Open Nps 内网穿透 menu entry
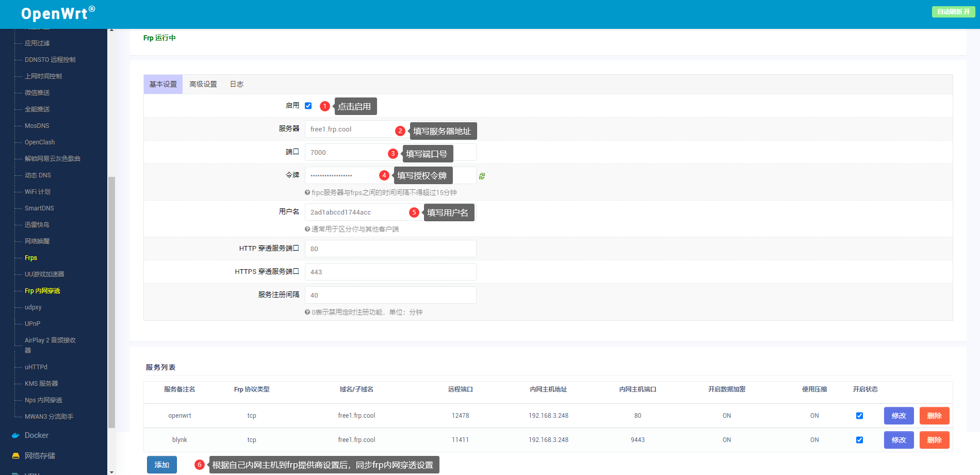Screen dimensions: 980x475 (43, 400)
